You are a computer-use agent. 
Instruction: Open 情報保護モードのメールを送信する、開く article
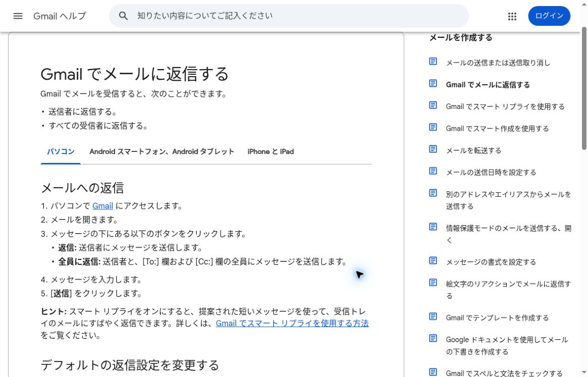coord(508,234)
